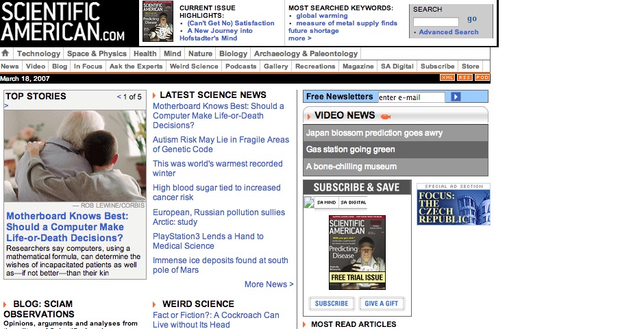Click the Subscribe button under magazine cover
This screenshot has height=329, width=644.
[x=332, y=304]
